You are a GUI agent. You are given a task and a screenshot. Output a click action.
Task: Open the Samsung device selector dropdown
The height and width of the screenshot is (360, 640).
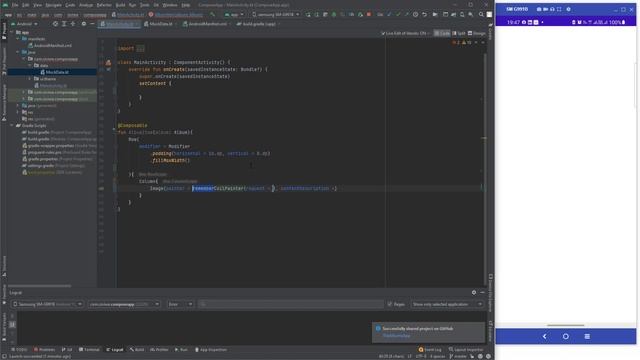(x=276, y=14)
